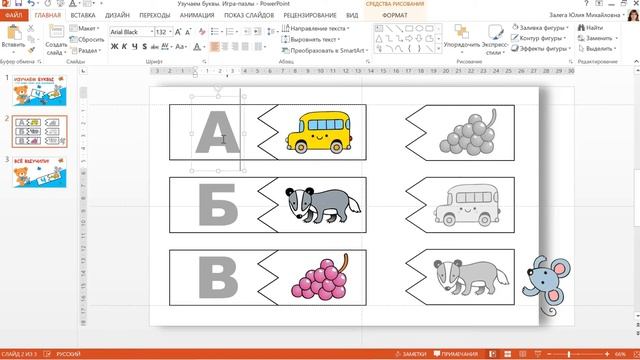Screen dimensions: 640x360
Task: Select the text box shape in the gallery
Action: point(379,29)
